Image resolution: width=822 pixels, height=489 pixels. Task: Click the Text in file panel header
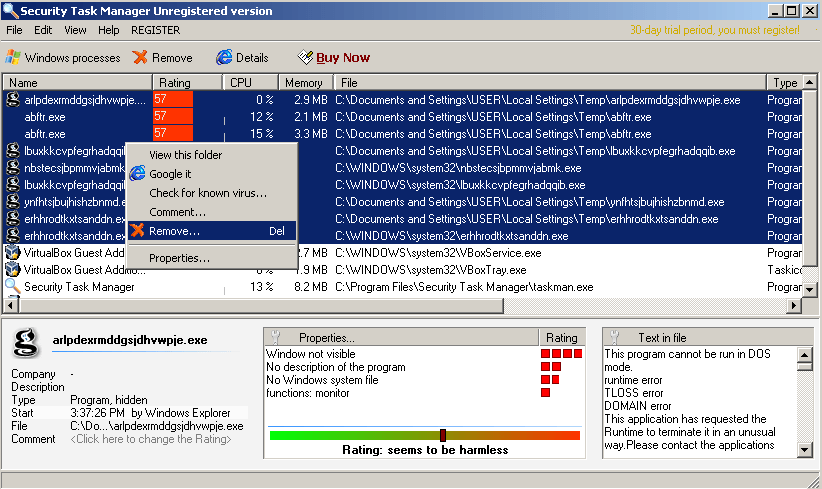708,338
